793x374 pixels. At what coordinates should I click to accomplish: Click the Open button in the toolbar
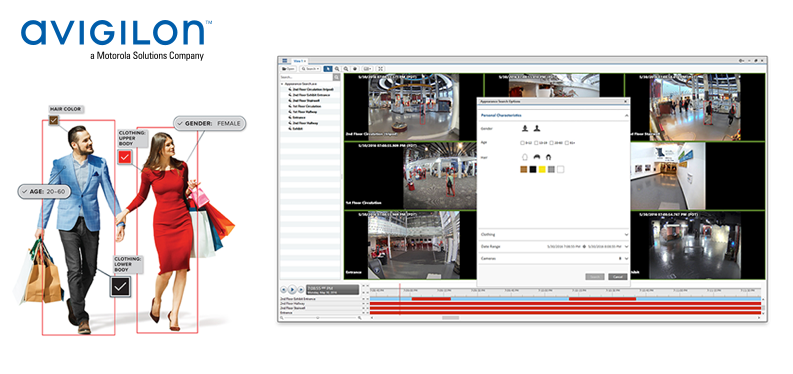288,69
